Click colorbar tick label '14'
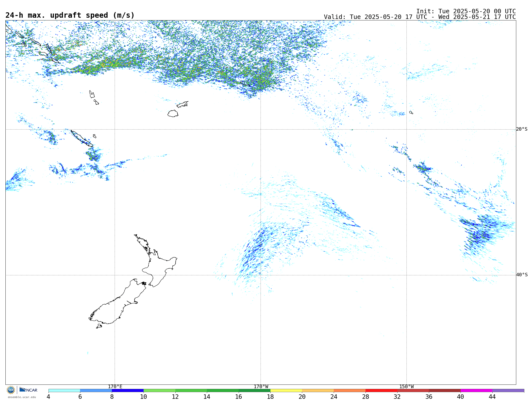Image resolution: width=532 pixels, height=400 pixels. coord(207,397)
